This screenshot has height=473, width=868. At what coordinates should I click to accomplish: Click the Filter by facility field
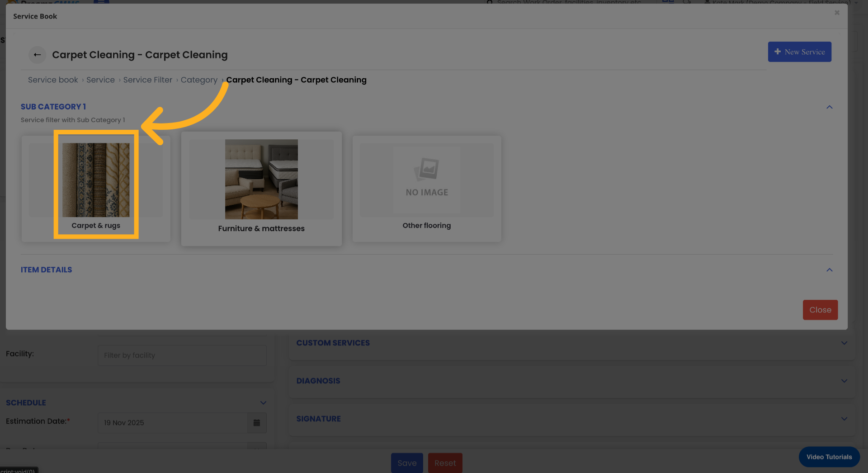[182, 355]
